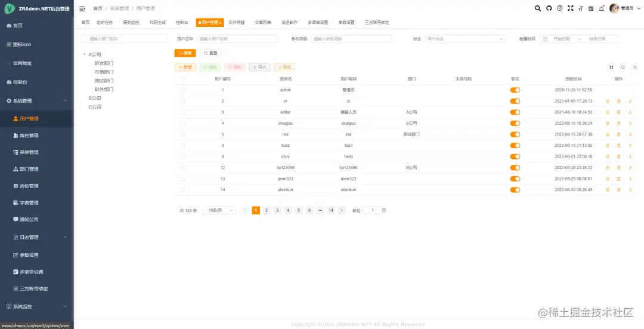
Task: Collapse the A公司 tree node
Action: (x=84, y=54)
